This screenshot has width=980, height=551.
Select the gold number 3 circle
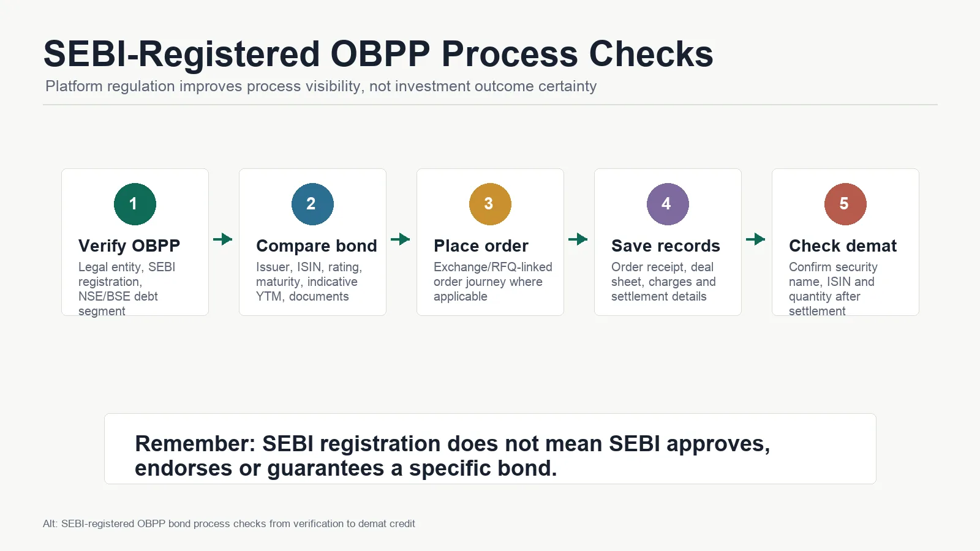[490, 204]
